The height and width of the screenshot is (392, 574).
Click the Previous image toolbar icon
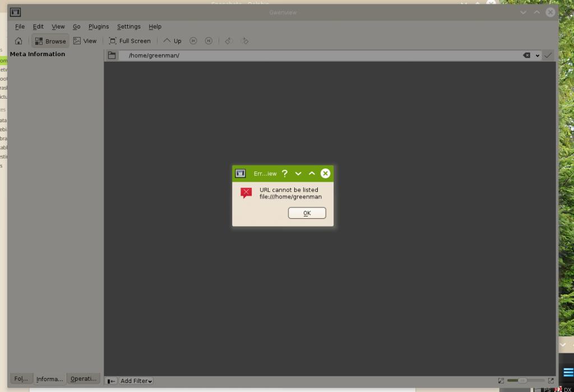193,41
